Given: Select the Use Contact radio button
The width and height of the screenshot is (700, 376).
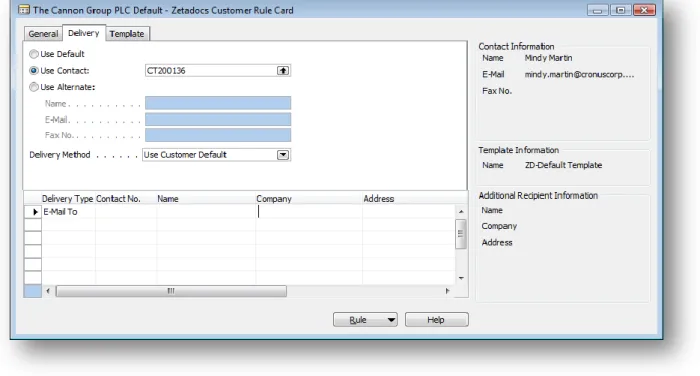Looking at the screenshot, I should tap(33, 71).
